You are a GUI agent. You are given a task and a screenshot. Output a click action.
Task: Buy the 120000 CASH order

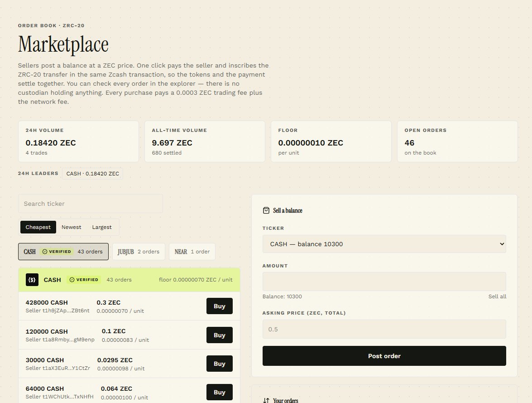click(x=220, y=335)
